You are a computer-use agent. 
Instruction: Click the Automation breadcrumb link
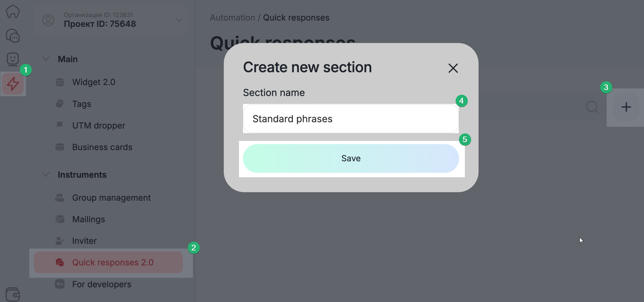232,18
